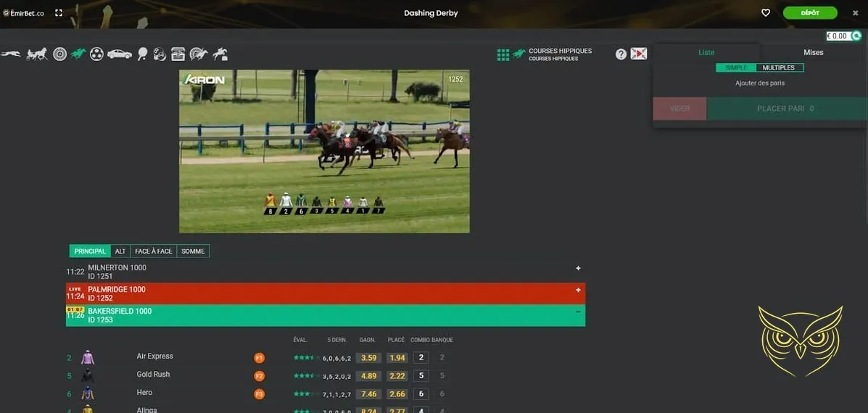Add game to favorites with heart icon

click(x=766, y=13)
